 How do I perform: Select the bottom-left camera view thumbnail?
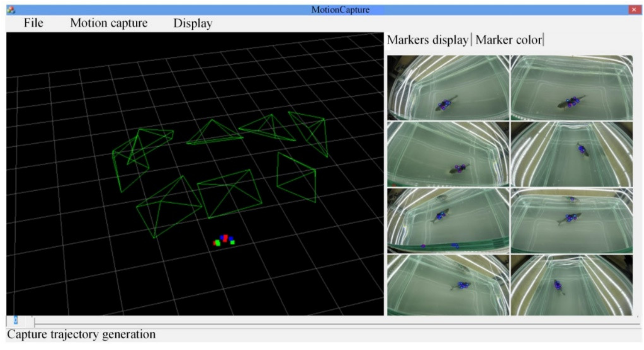pos(448,285)
